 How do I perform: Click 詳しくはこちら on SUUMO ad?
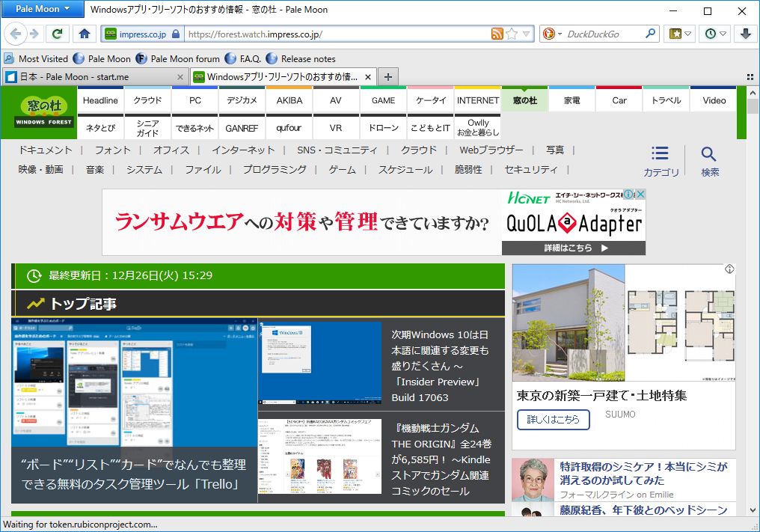(553, 420)
